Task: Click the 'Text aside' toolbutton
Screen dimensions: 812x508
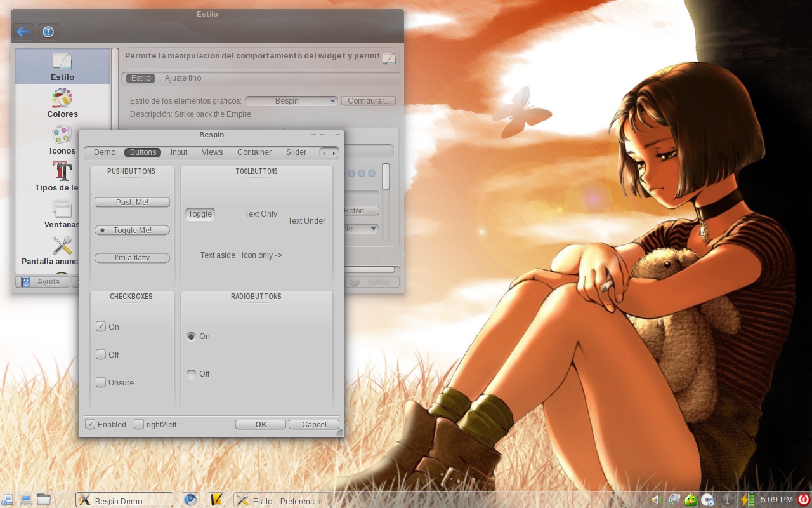Action: tap(218, 255)
